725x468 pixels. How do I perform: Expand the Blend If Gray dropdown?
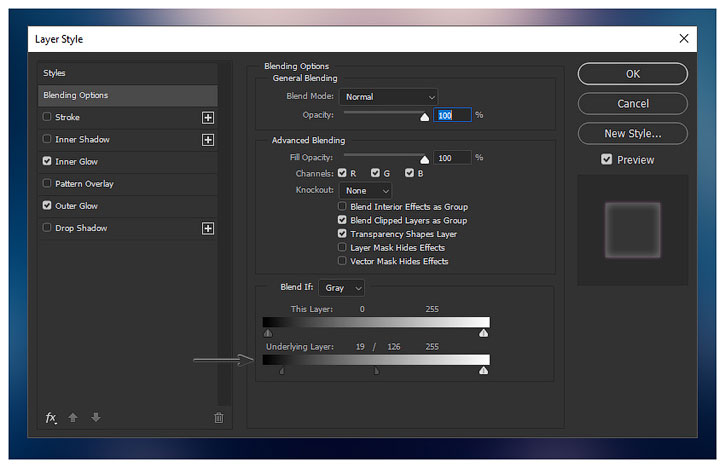coord(343,287)
